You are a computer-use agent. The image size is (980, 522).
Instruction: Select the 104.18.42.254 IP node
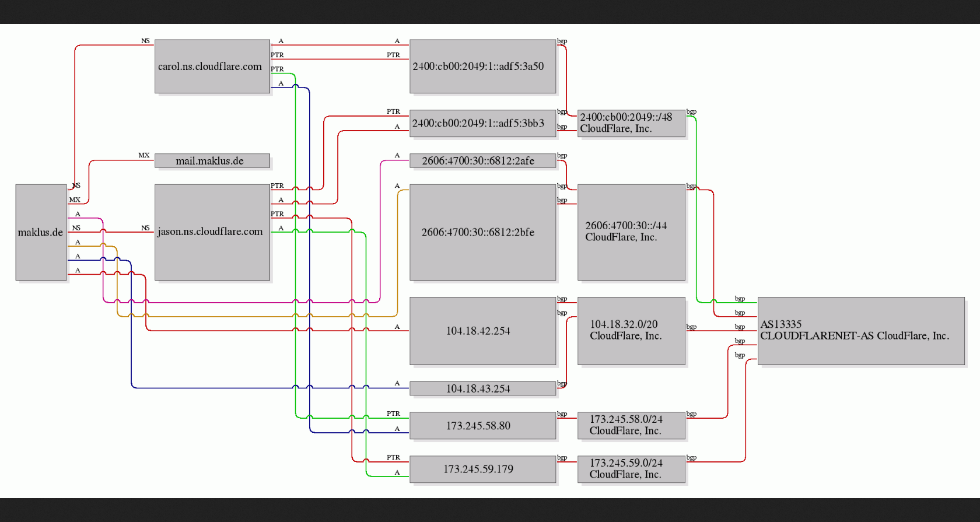pyautogui.click(x=482, y=331)
